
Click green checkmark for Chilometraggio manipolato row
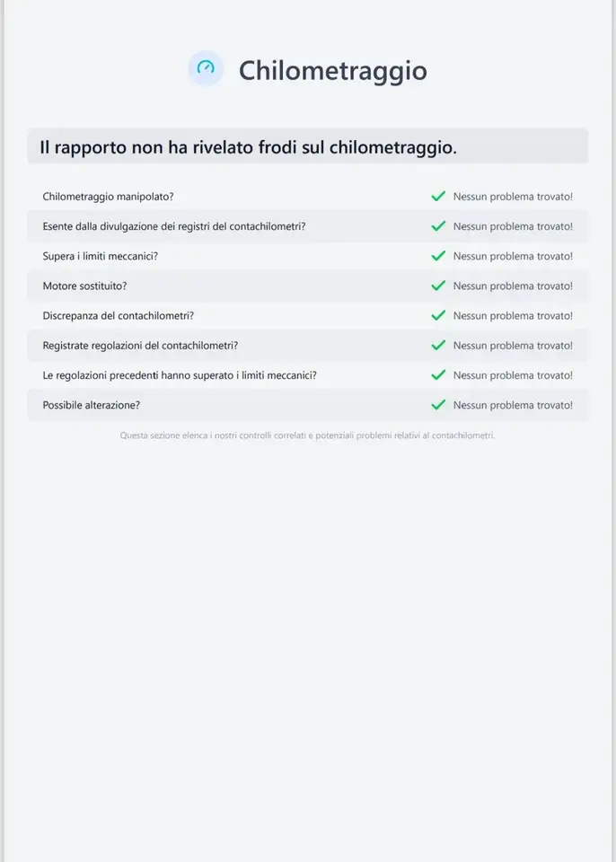coord(438,197)
